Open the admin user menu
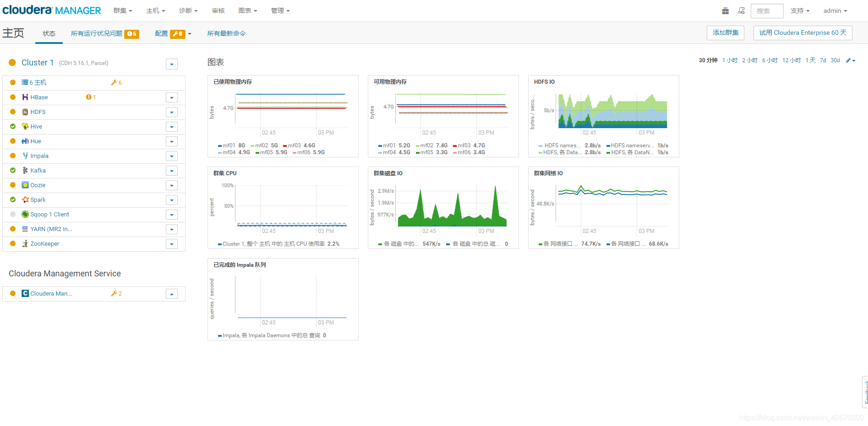The height and width of the screenshot is (426, 868). click(x=835, y=11)
